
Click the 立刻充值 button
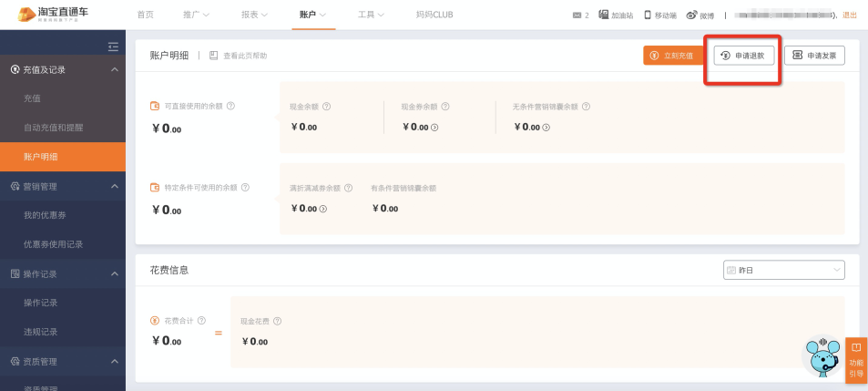[673, 56]
